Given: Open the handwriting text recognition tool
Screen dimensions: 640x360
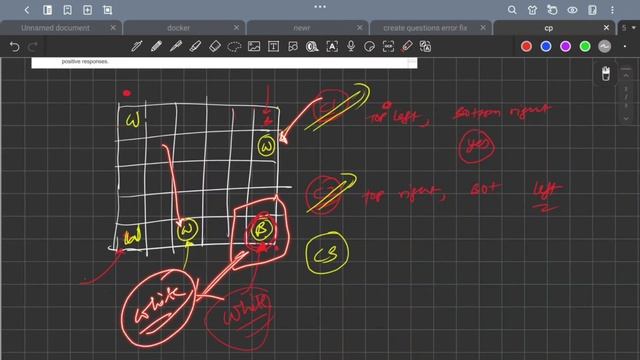Looking at the screenshot, I should [x=332, y=47].
